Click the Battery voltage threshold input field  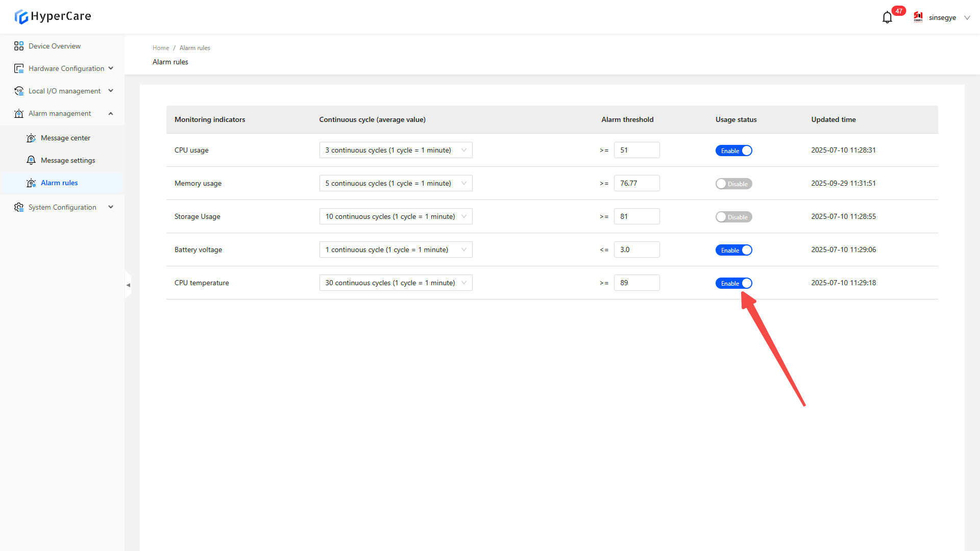tap(636, 249)
